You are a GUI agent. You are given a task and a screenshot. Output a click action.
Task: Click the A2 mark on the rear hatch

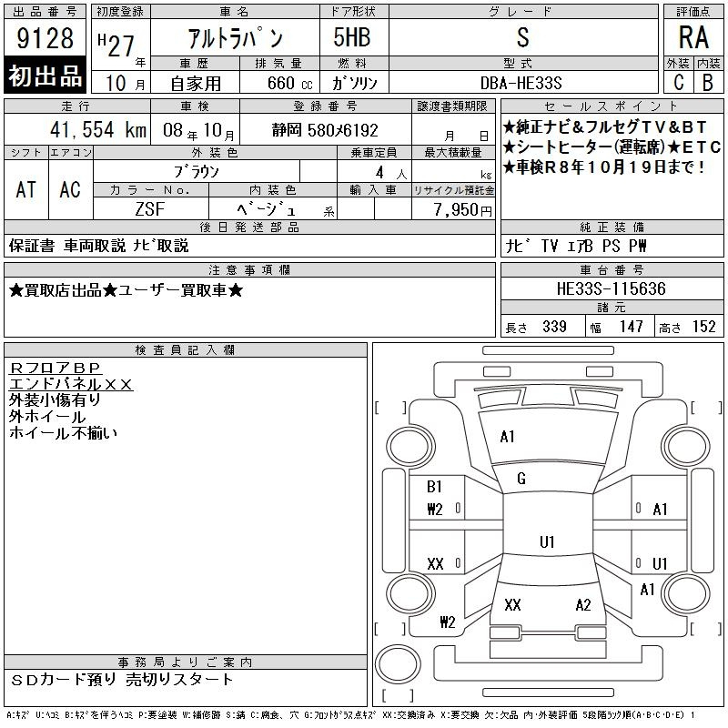coord(583,605)
